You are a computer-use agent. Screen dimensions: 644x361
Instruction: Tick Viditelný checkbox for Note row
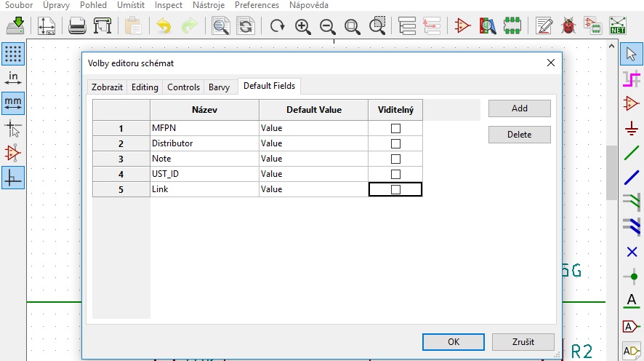(395, 159)
